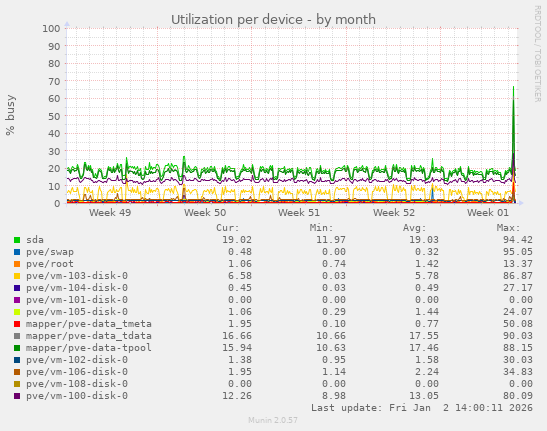Click the 'Week 50' x-axis label
Screen dimensions: 547x431
205,213
